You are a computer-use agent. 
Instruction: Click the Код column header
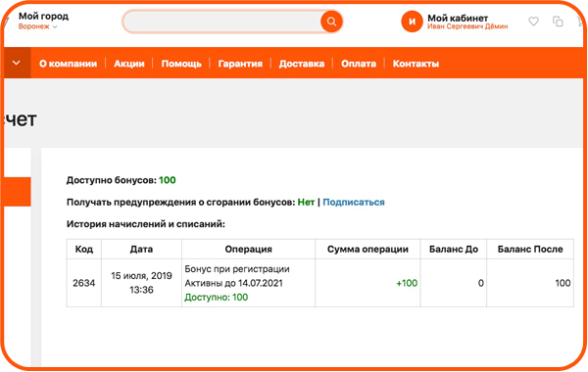coord(84,249)
